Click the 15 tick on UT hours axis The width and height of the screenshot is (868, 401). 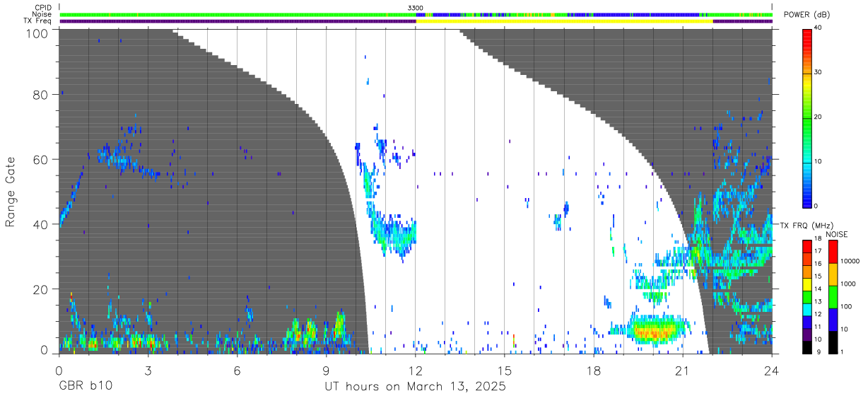coord(505,370)
